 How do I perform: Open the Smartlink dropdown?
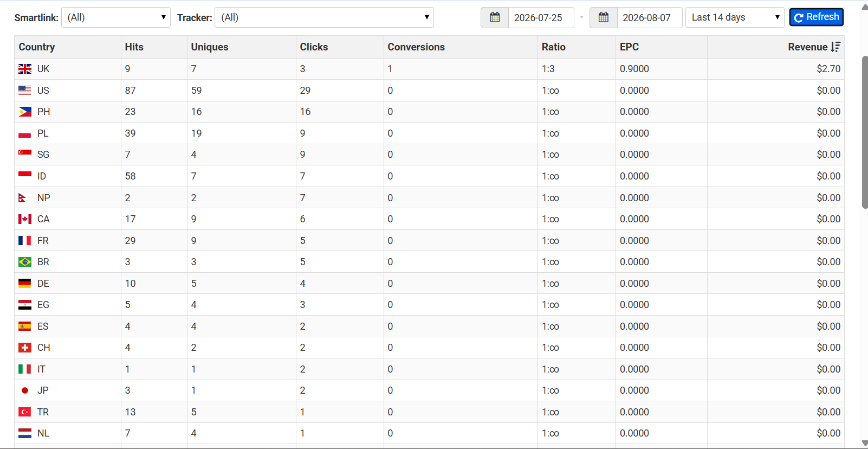(x=116, y=17)
